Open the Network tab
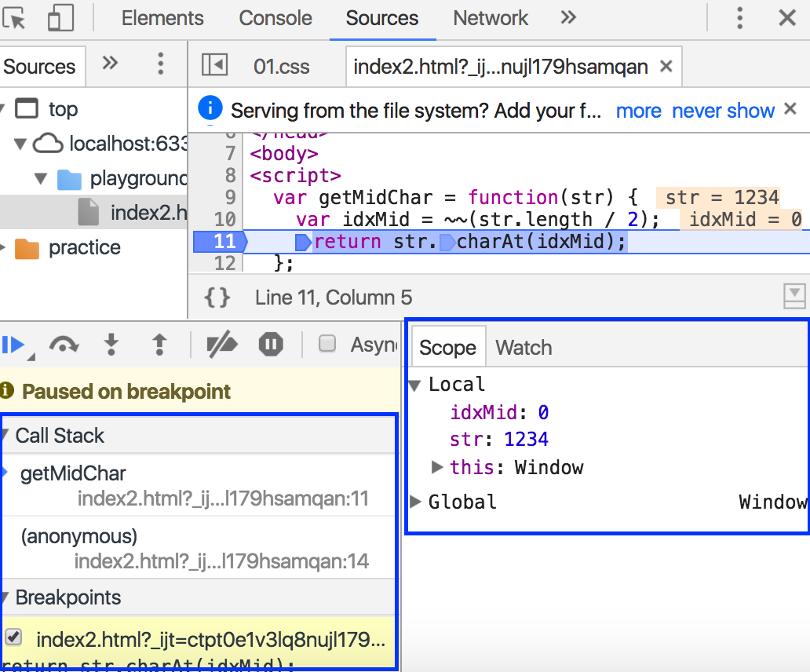Screen dimensions: 810x672 (x=491, y=18)
